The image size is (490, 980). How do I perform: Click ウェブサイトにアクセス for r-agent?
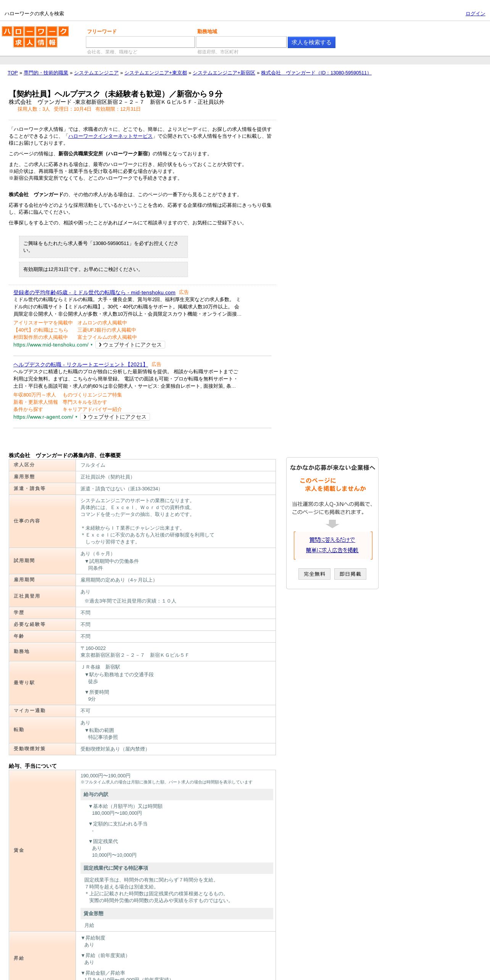point(115,417)
